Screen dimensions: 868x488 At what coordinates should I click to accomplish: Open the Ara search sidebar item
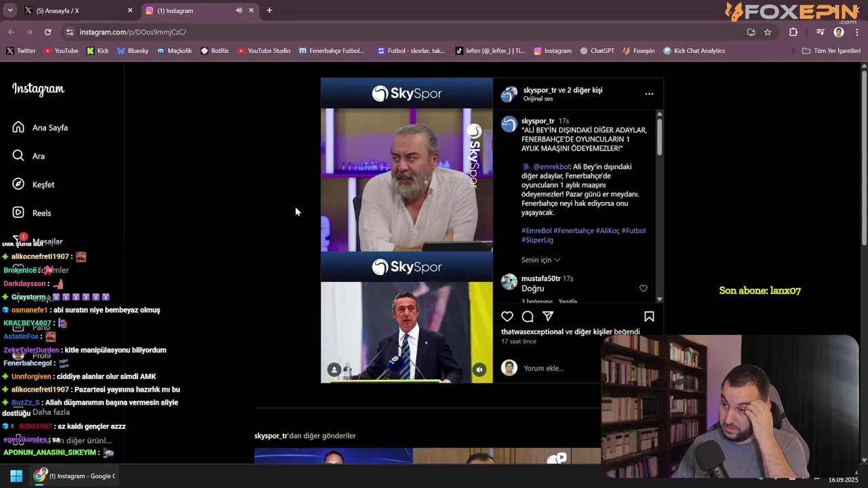[28, 156]
